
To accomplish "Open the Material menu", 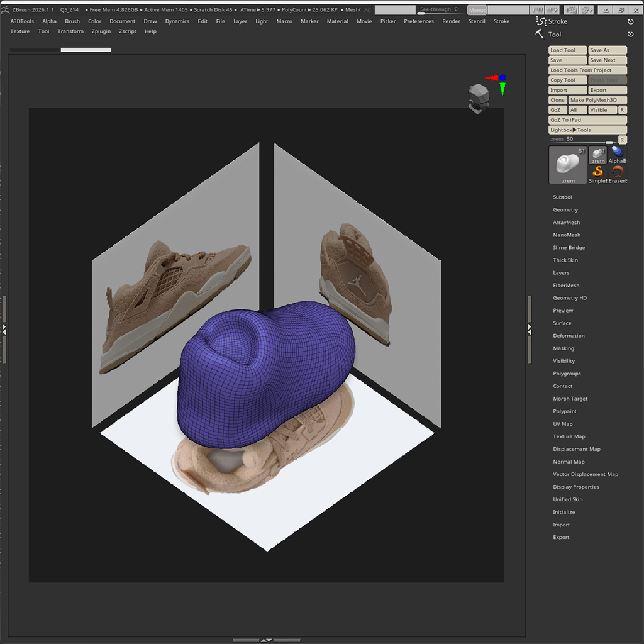I will [337, 21].
